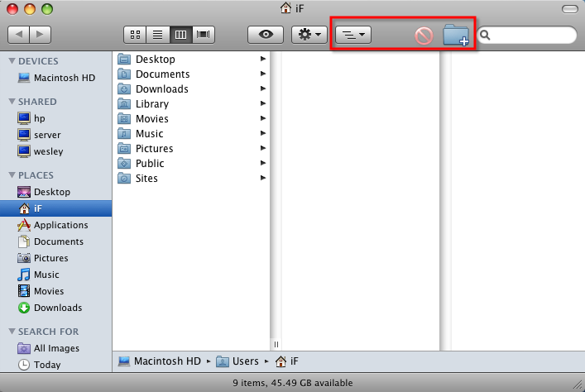Click the iF window title
The height and width of the screenshot is (392, 585).
[292, 8]
